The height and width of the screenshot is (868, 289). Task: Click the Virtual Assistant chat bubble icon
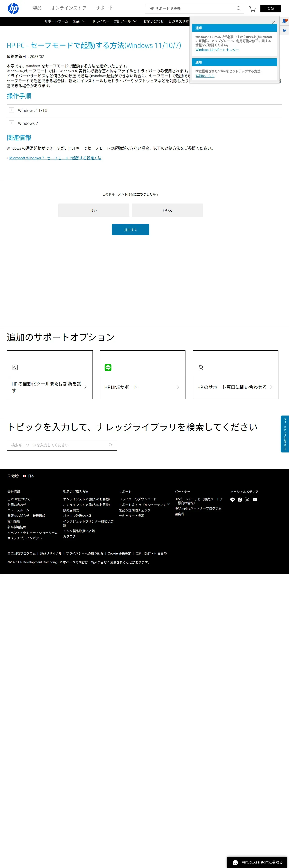pos(235,862)
